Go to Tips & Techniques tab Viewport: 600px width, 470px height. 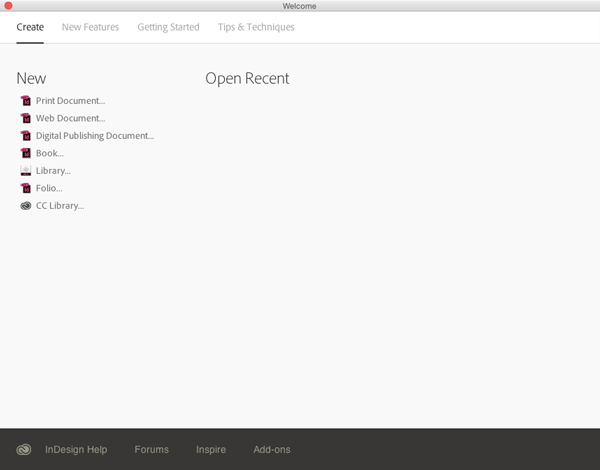256,27
